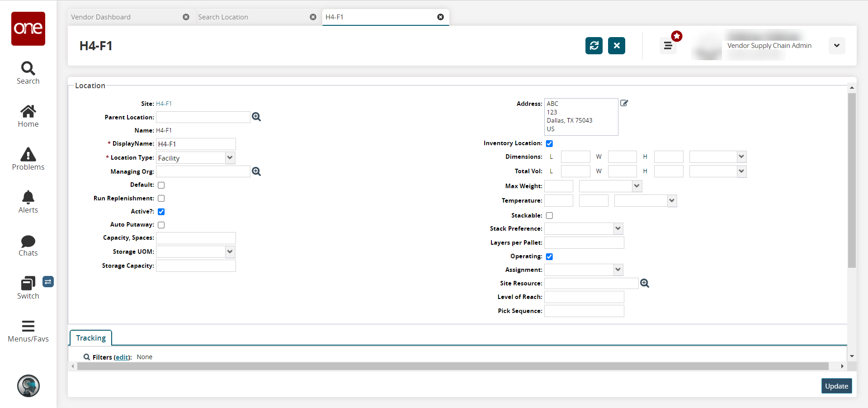Toggle the Stackable checkbox

pyautogui.click(x=549, y=216)
